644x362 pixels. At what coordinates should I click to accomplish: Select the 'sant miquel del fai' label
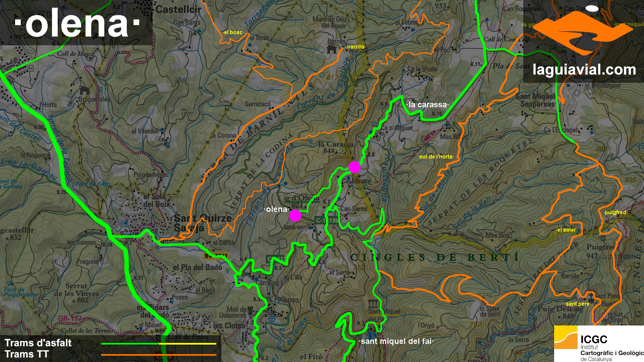click(x=396, y=342)
